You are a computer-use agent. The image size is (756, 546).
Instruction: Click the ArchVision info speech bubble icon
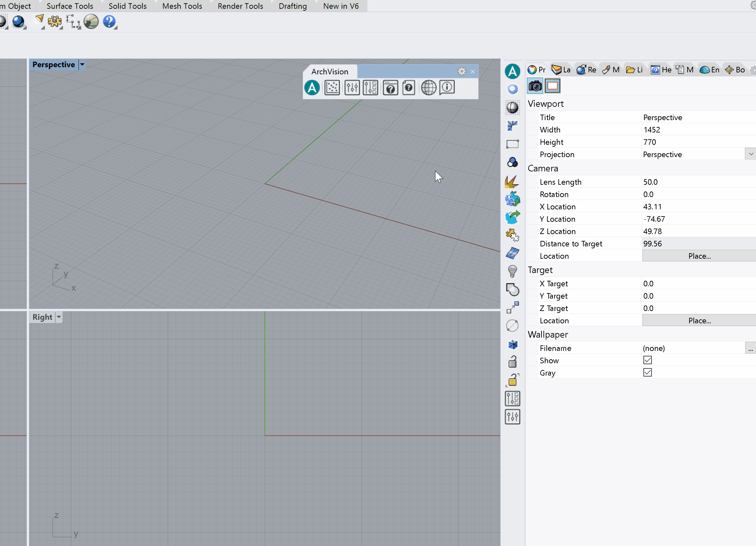[x=447, y=87]
